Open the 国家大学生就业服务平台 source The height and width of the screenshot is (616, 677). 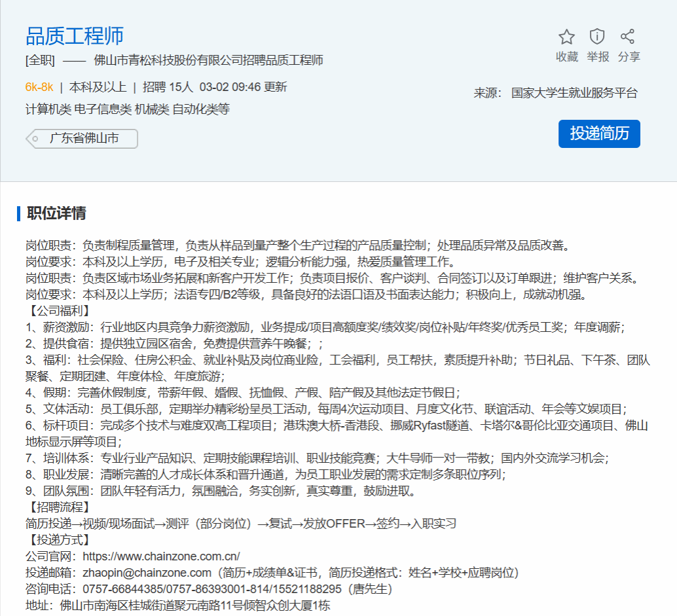(x=574, y=93)
